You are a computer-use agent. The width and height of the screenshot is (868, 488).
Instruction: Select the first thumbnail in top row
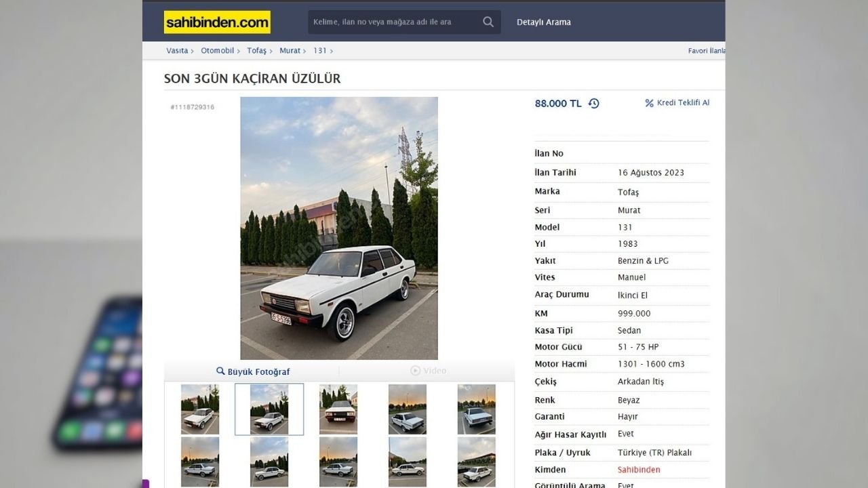point(200,409)
